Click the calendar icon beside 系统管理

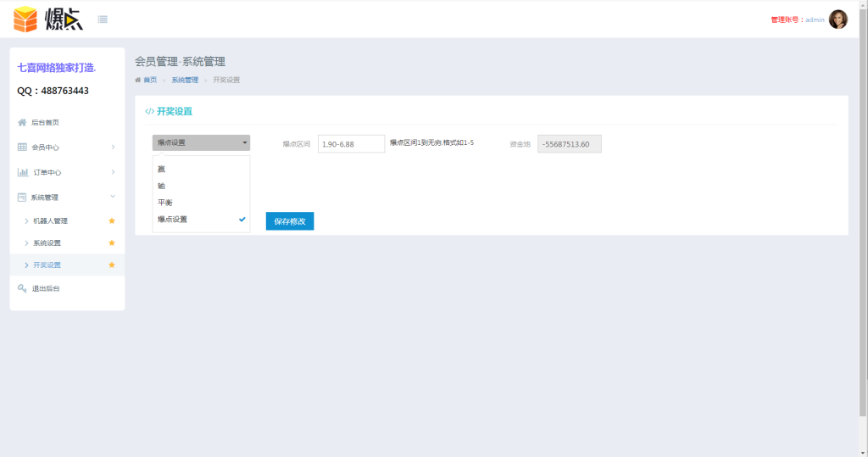21,198
